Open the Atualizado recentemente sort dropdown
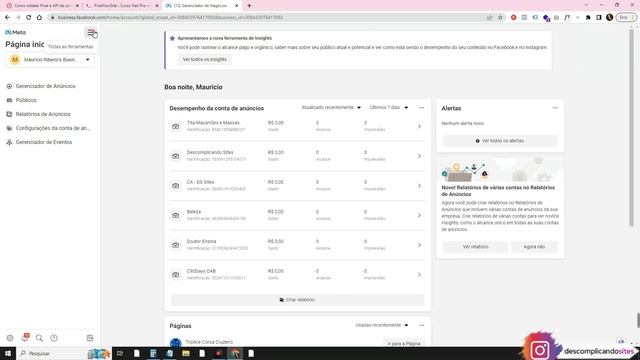This screenshot has height=360, width=640. [x=331, y=107]
